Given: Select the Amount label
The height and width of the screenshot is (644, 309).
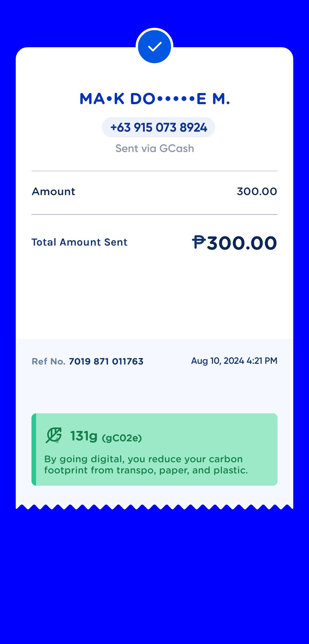Looking at the screenshot, I should click(x=54, y=191).
